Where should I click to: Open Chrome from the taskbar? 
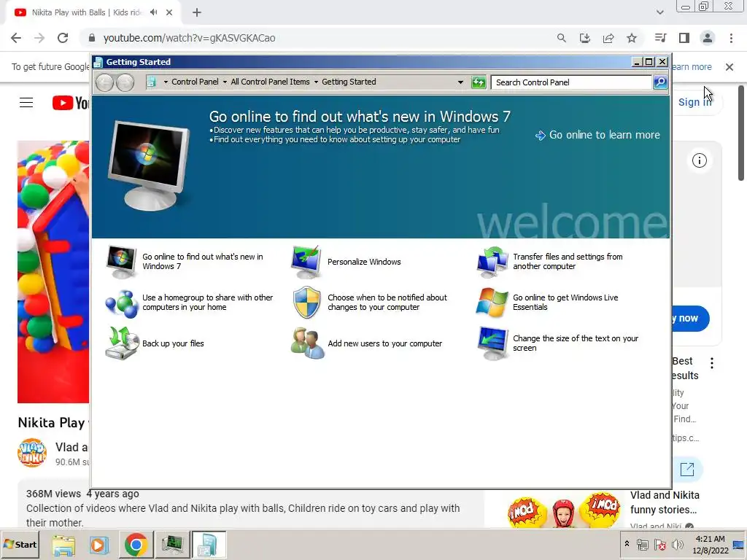(136, 544)
